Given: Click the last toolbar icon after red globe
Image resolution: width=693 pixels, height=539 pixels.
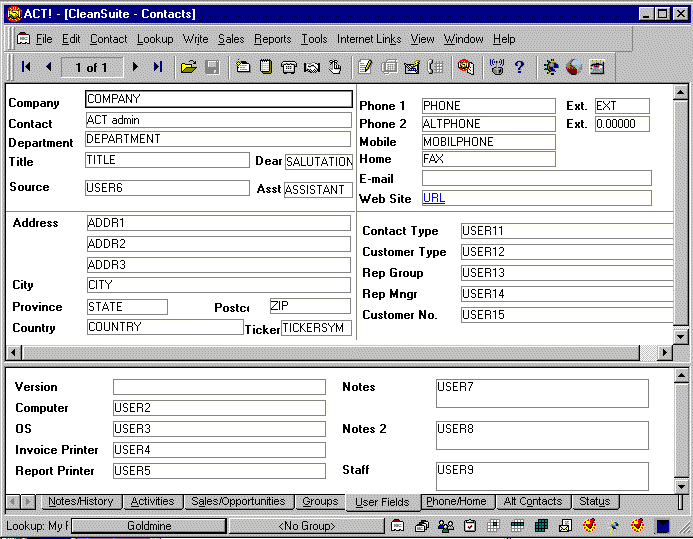Looking at the screenshot, I should [x=597, y=67].
